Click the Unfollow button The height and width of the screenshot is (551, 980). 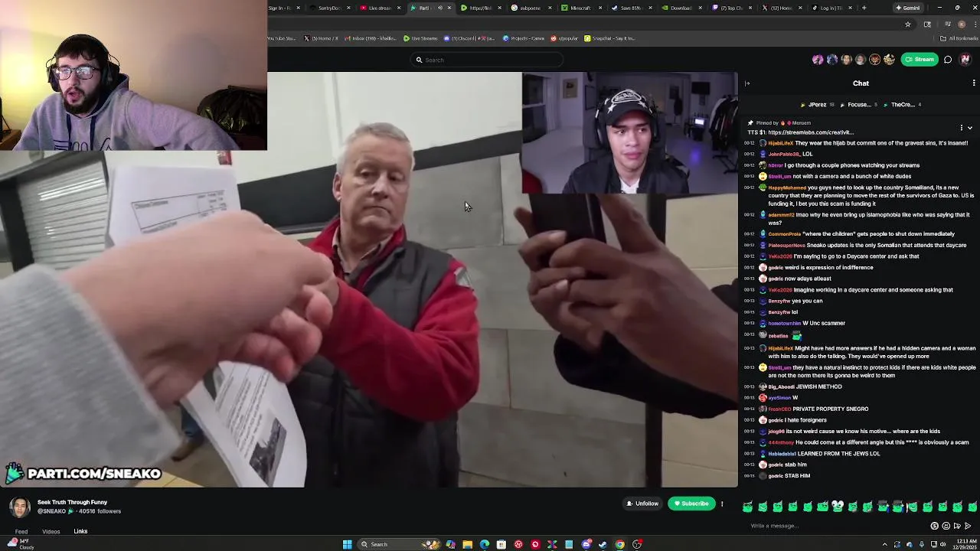point(642,504)
